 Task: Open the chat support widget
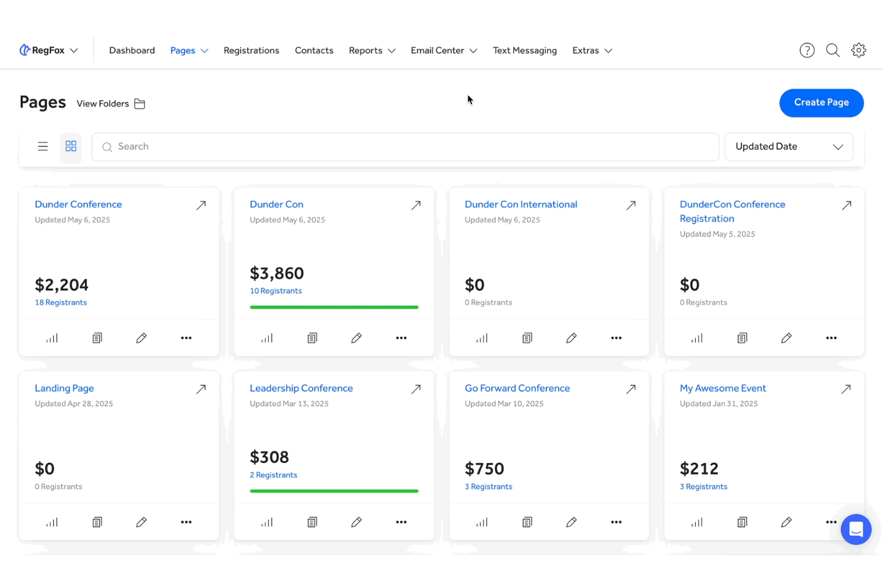tap(856, 529)
